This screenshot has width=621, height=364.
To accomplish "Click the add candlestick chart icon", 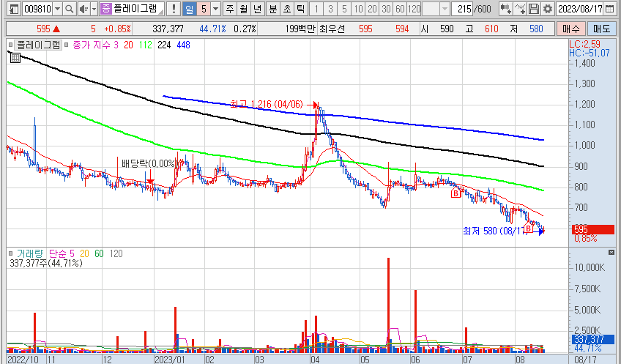I will (x=505, y=9).
